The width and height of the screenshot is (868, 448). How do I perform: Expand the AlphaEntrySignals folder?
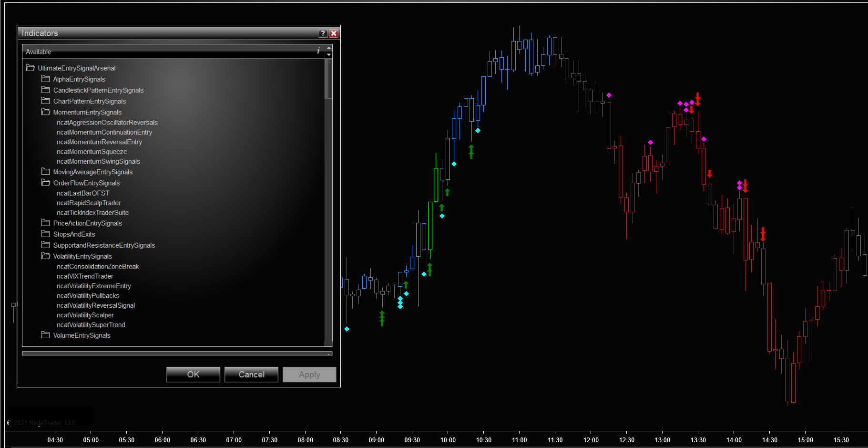coord(46,79)
